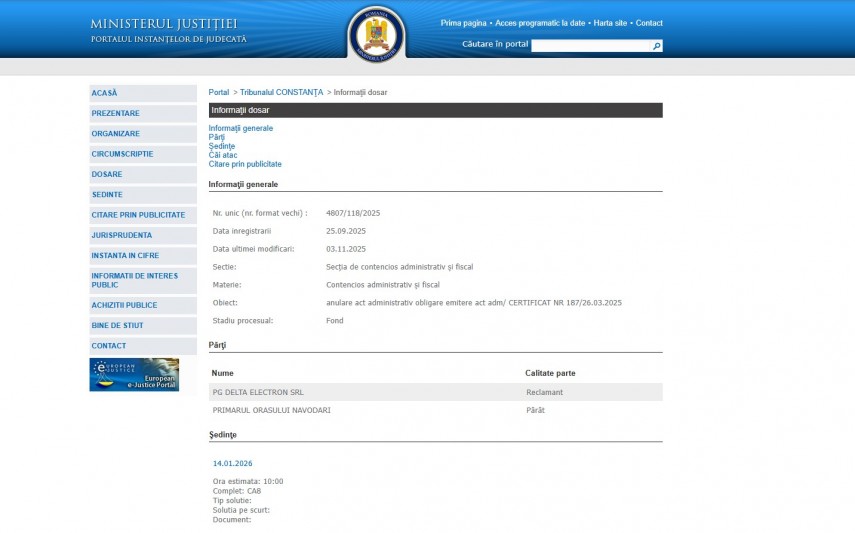
Task: Open the European e-Justice Portal banner
Action: pyautogui.click(x=134, y=374)
